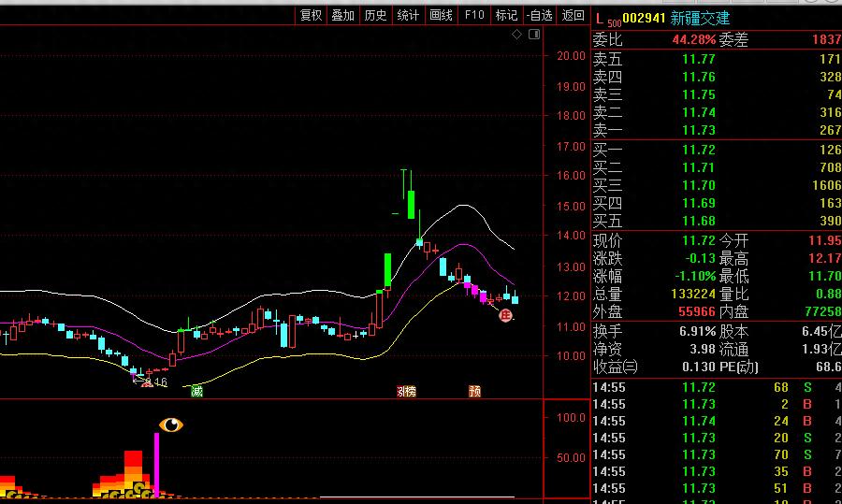Click the diamond icon above the chart
The width and height of the screenshot is (842, 504).
pyautogui.click(x=516, y=35)
